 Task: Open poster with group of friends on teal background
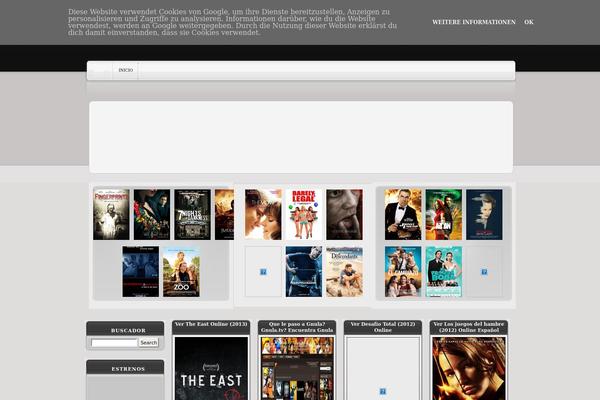coord(403,271)
